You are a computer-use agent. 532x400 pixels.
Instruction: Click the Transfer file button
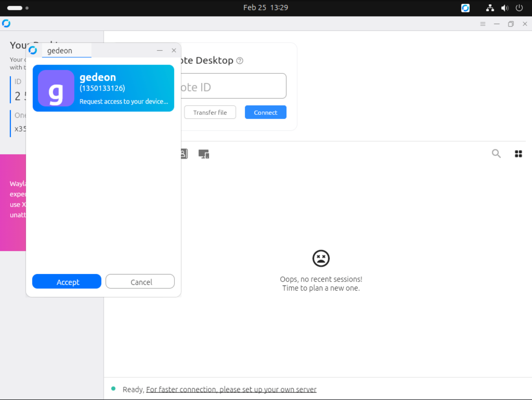[210, 112]
